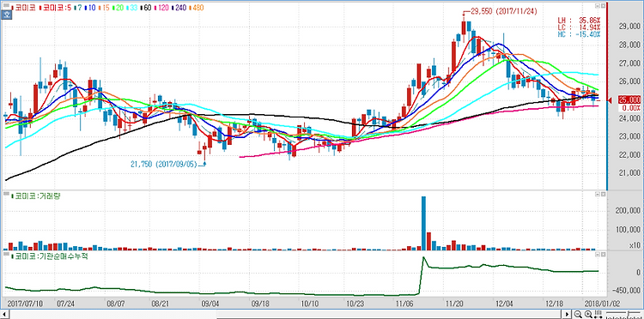Viewport: 644px width, 319px height.
Task: Click the x10 volume scale label
Action: pyautogui.click(x=634, y=245)
